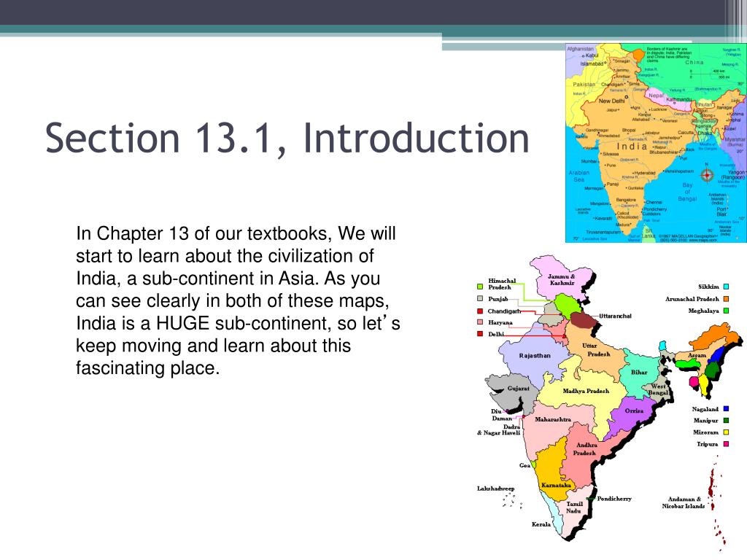Click the "Kathmandu" label on the upper map
747x560 pixels.
tap(679, 99)
